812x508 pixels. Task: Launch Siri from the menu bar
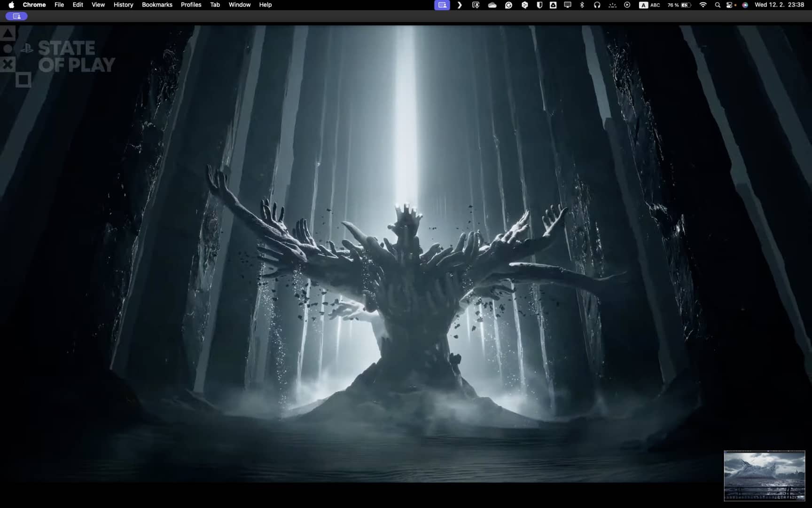[745, 5]
